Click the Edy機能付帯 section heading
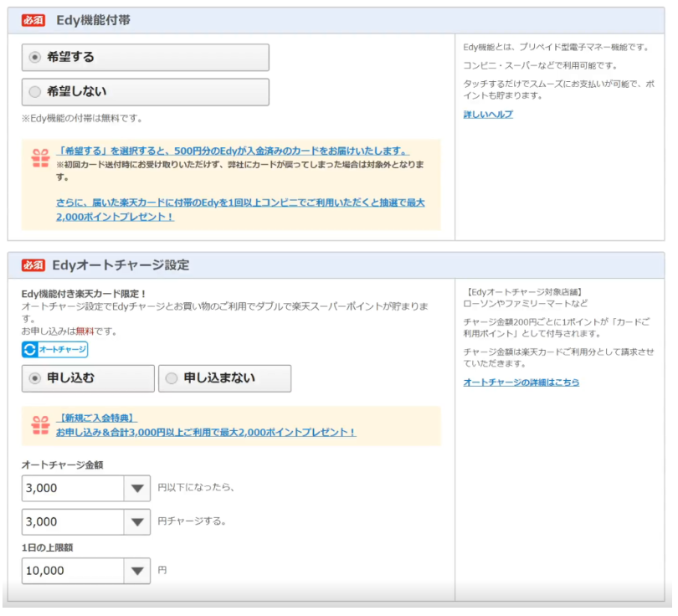The width and height of the screenshot is (678, 616). pos(94,20)
